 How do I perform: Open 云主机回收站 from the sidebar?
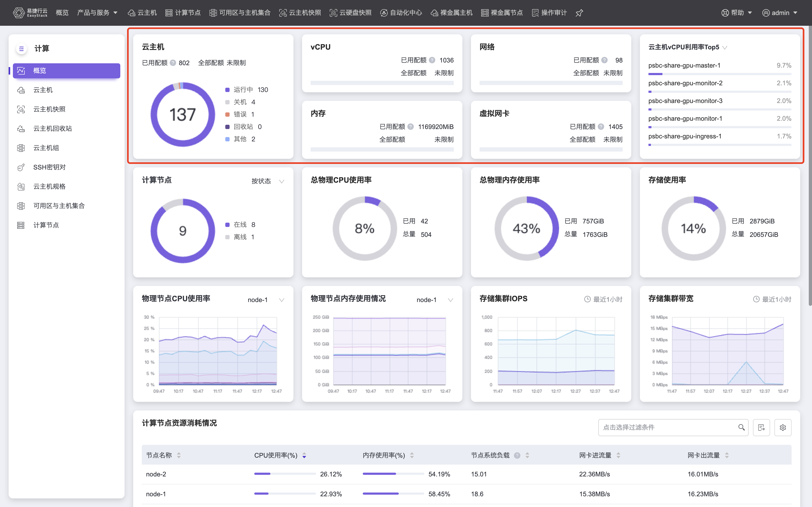[52, 128]
